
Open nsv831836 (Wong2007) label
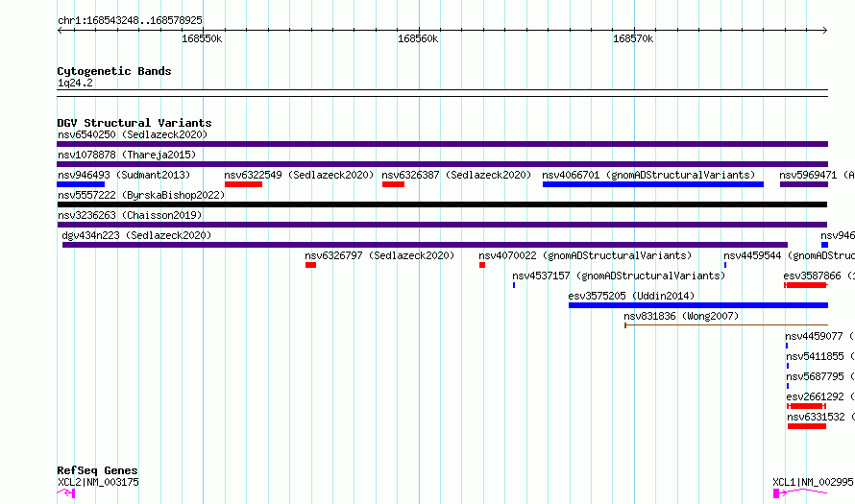(681, 316)
